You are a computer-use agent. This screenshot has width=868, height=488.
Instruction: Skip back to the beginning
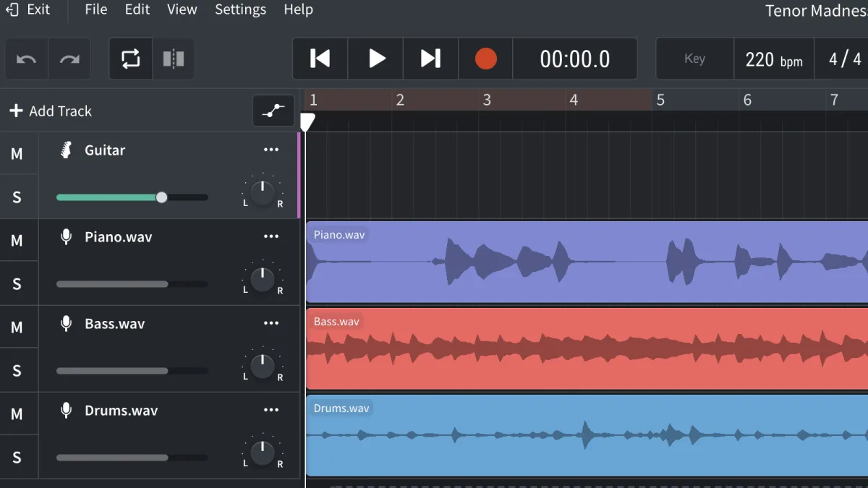point(320,59)
